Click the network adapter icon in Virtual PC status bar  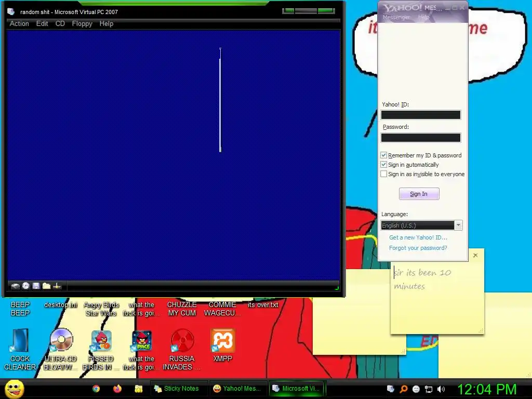[x=57, y=286]
